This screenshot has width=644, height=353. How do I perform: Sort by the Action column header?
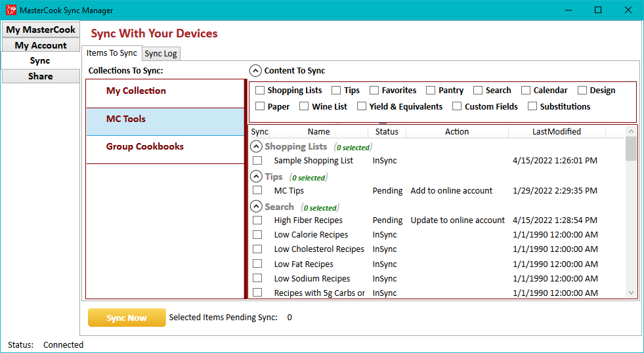457,132
